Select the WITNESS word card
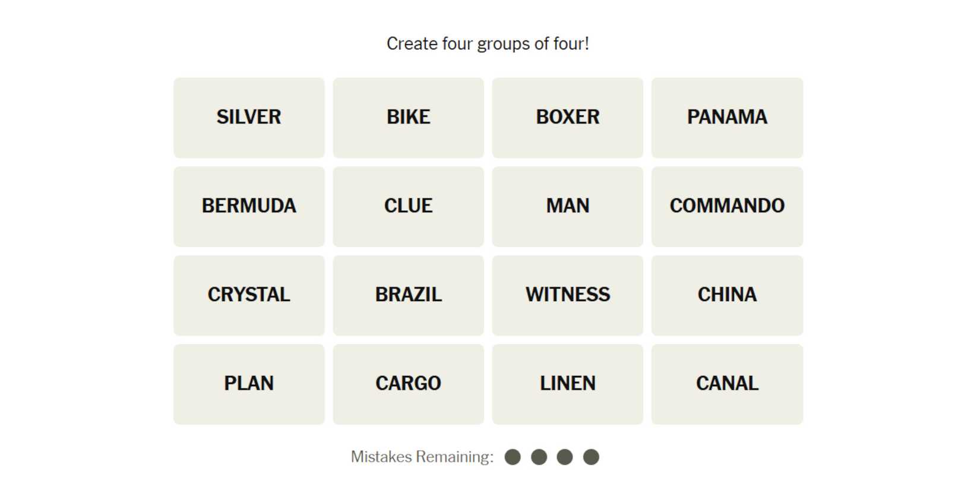Image resolution: width=980 pixels, height=490 pixels. 567,295
